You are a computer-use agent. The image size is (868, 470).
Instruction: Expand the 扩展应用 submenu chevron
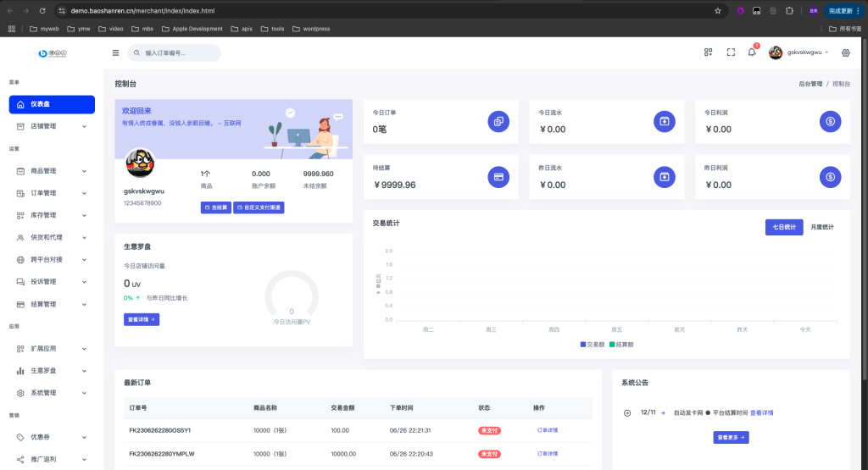[x=84, y=349]
